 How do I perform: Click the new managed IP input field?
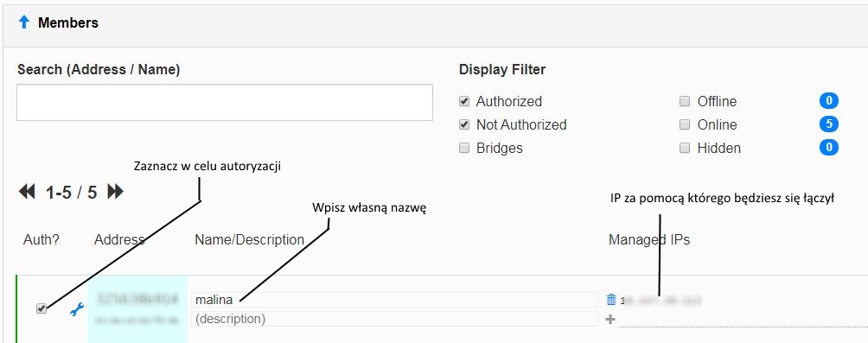[742, 320]
